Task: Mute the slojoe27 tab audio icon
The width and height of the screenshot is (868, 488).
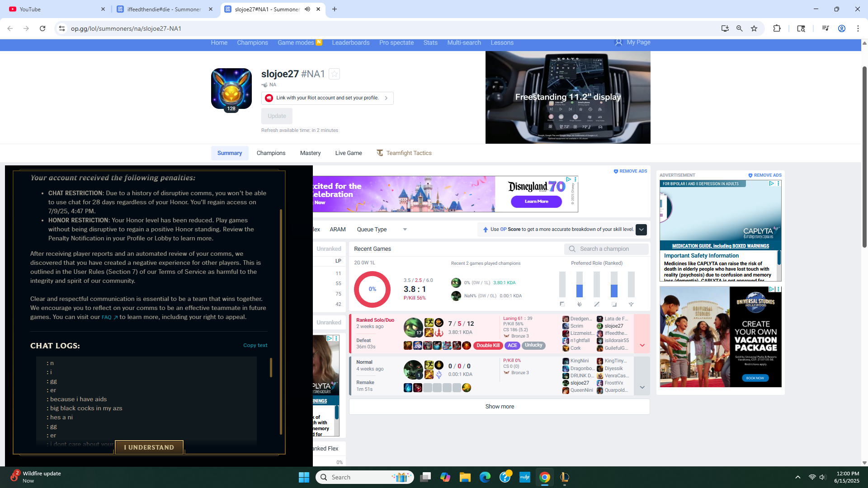Action: 307,9
